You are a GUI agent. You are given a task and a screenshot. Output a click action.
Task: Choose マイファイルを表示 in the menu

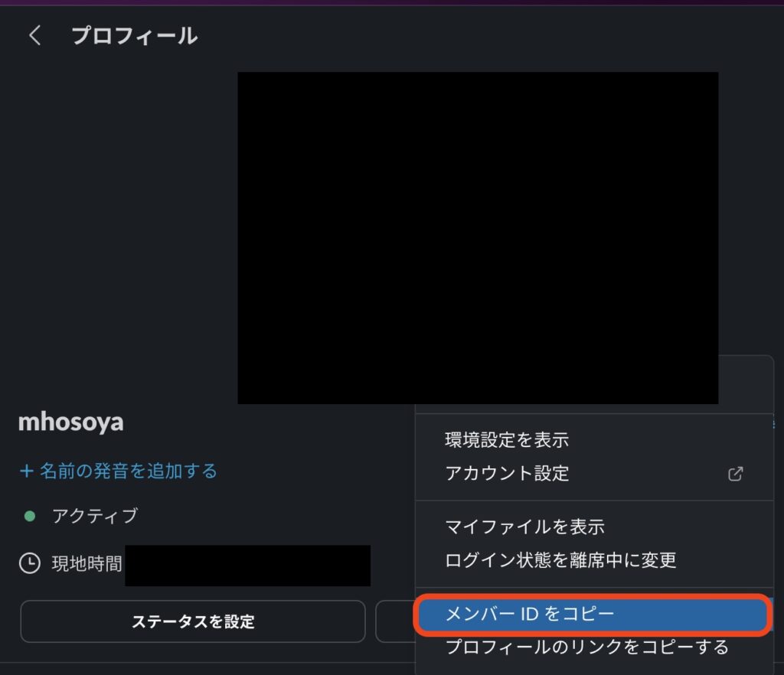pos(521,527)
